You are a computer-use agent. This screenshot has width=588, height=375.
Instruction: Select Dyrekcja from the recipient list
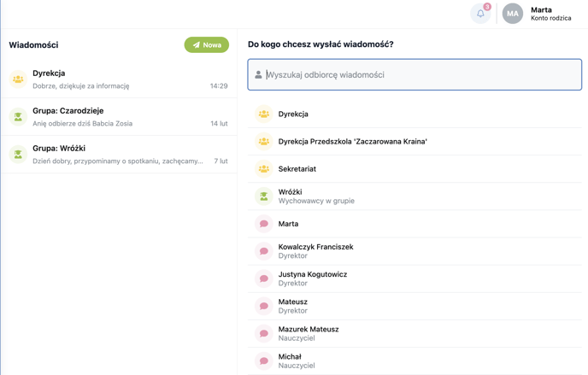[x=415, y=114]
